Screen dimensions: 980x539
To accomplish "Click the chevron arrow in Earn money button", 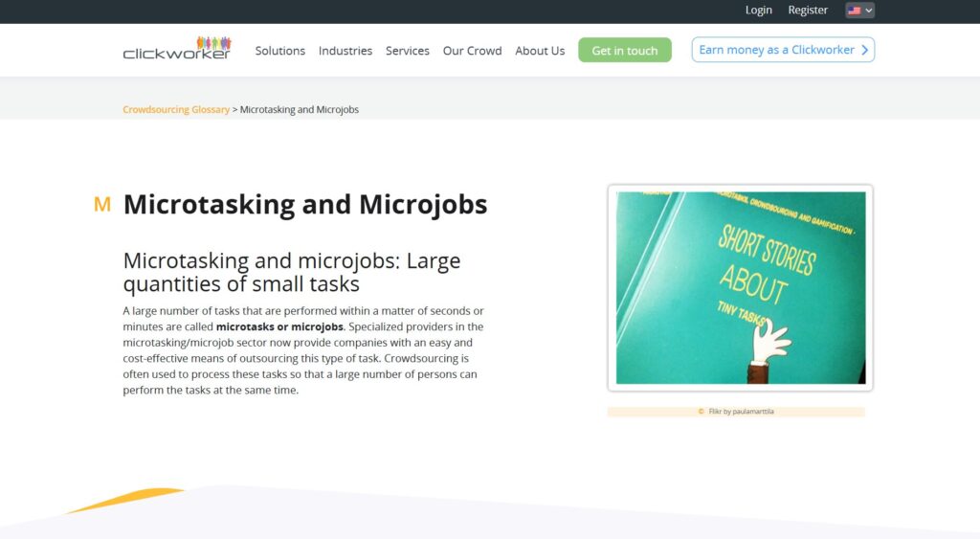I will click(x=865, y=50).
